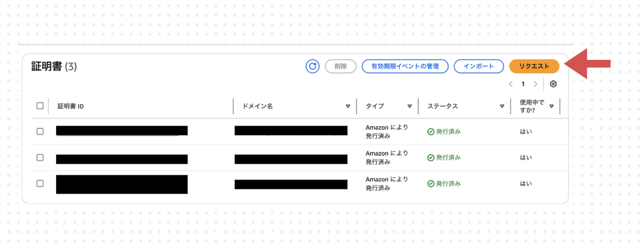Click the refresh certificates icon
Viewport: 644px width, 244px height.
pos(313,66)
